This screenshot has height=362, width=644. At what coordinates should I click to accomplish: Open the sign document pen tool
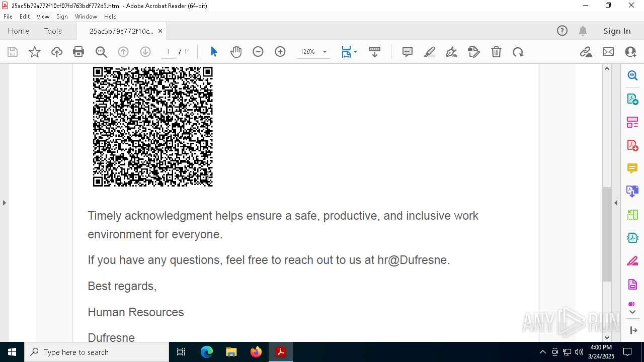coord(452,52)
